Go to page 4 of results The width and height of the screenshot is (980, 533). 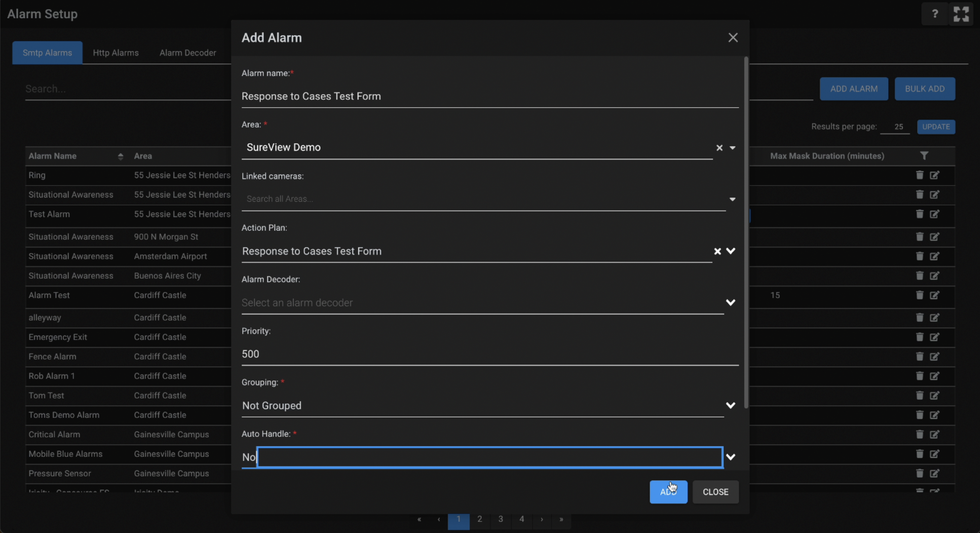coord(521,519)
